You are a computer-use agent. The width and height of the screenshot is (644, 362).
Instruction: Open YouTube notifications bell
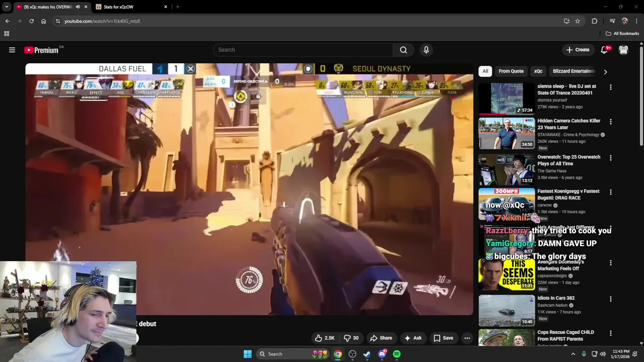[x=604, y=50]
